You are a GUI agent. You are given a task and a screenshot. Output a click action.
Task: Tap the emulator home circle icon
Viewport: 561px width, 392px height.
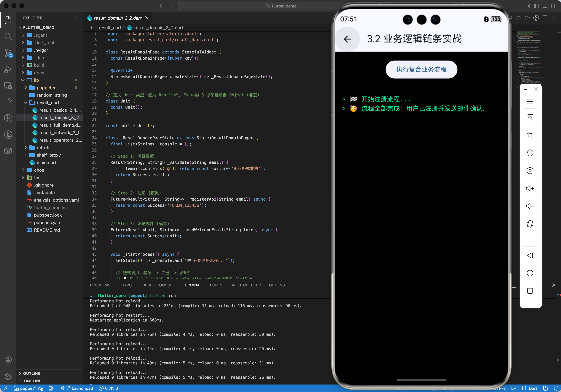530,273
